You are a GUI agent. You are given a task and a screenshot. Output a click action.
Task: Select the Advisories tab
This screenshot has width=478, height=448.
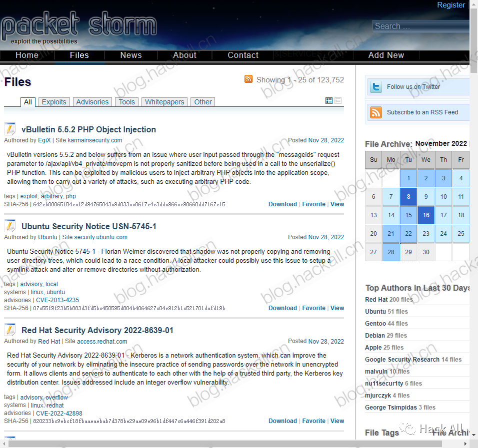[x=92, y=102]
